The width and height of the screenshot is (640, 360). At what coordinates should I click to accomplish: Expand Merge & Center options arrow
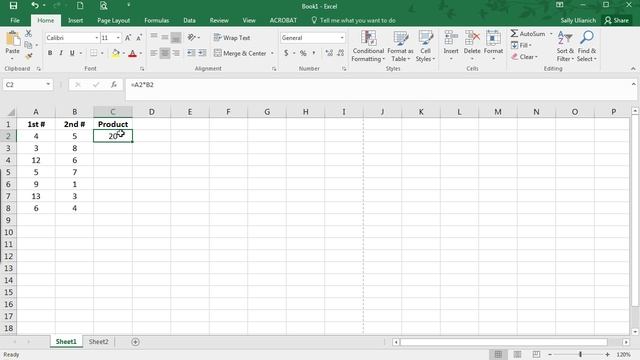(272, 53)
